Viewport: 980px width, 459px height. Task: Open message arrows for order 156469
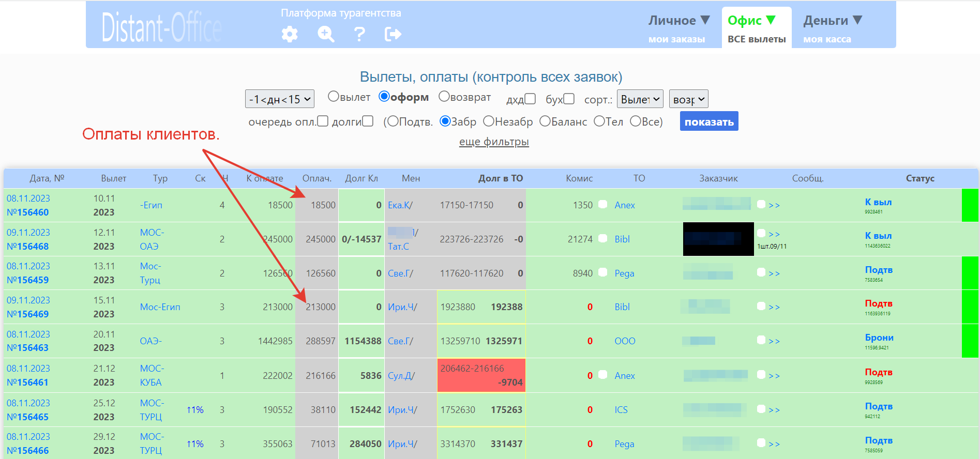click(774, 307)
